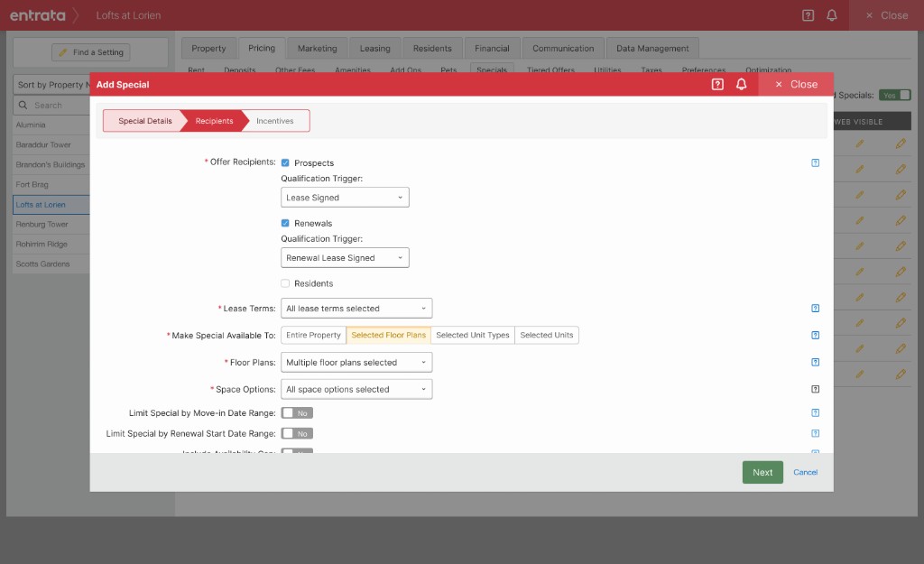
Task: Go to Incentives step
Action: (274, 121)
